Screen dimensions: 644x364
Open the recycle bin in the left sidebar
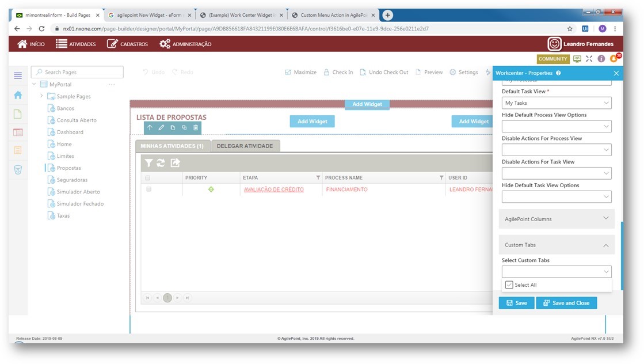click(18, 169)
